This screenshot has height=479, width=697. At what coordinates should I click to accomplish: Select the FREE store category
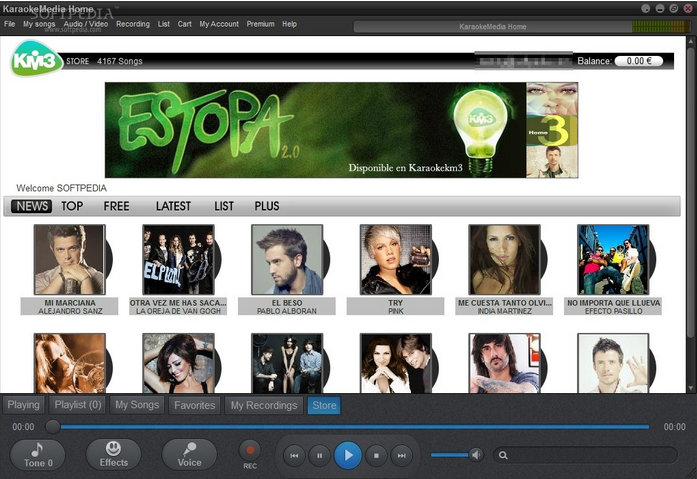pos(116,206)
